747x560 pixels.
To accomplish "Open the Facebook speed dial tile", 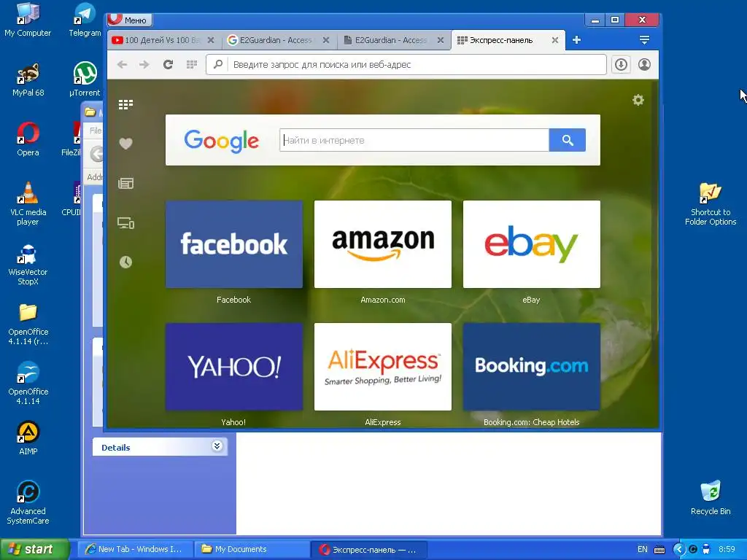I will click(234, 244).
